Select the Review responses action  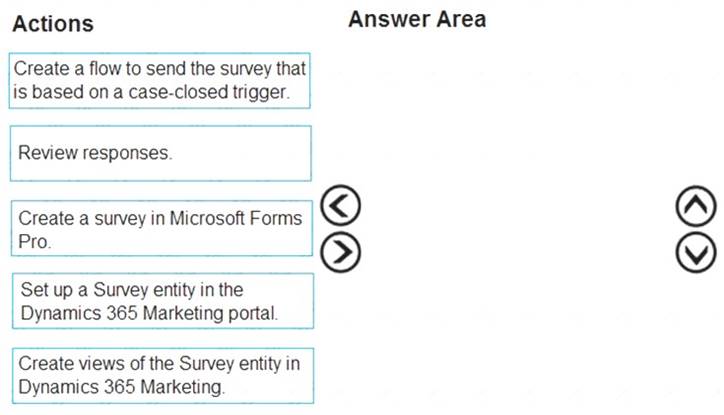coord(161,153)
